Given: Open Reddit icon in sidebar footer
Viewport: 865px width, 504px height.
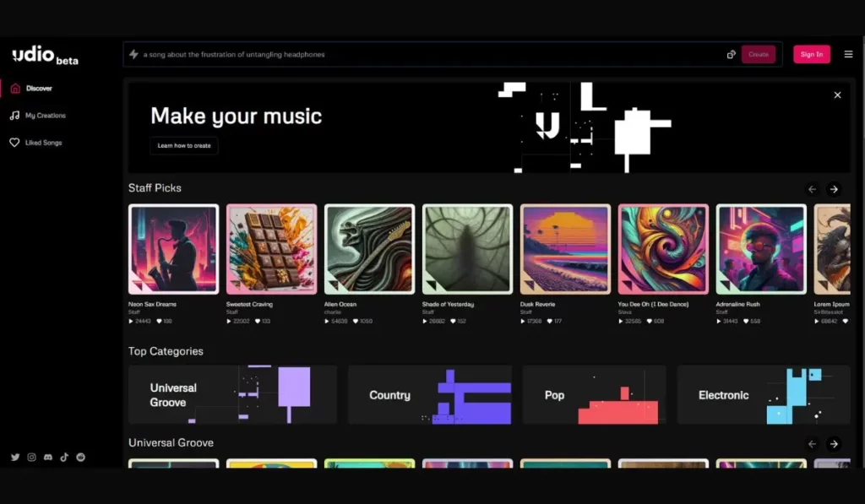Looking at the screenshot, I should pyautogui.click(x=80, y=457).
